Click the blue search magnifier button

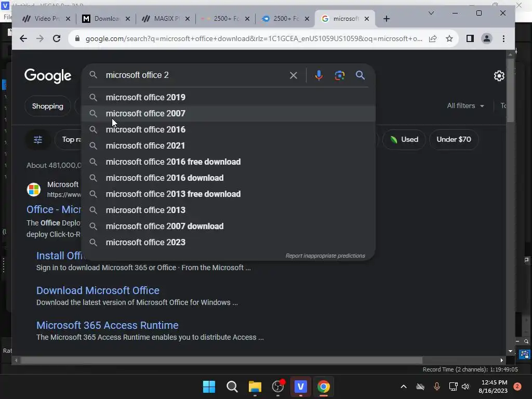(x=361, y=75)
